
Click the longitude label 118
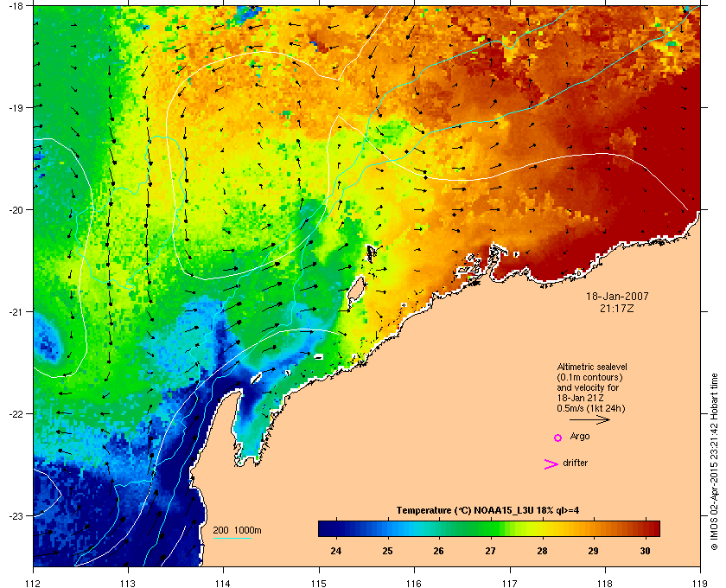(x=605, y=583)
